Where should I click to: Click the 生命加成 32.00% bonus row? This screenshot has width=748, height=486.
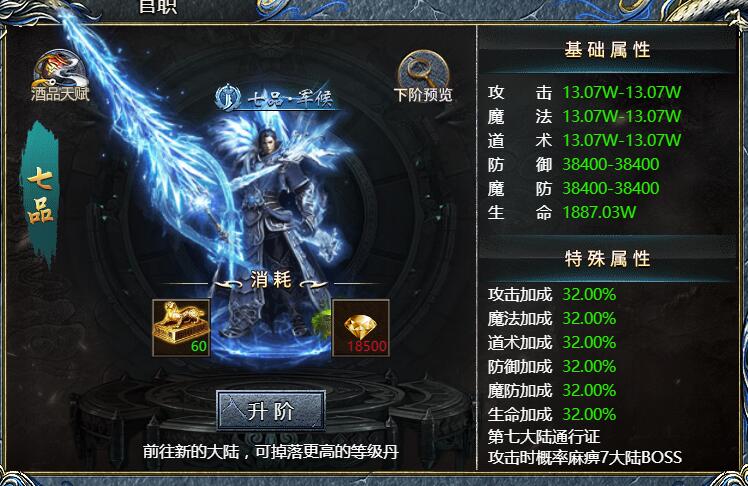point(552,414)
